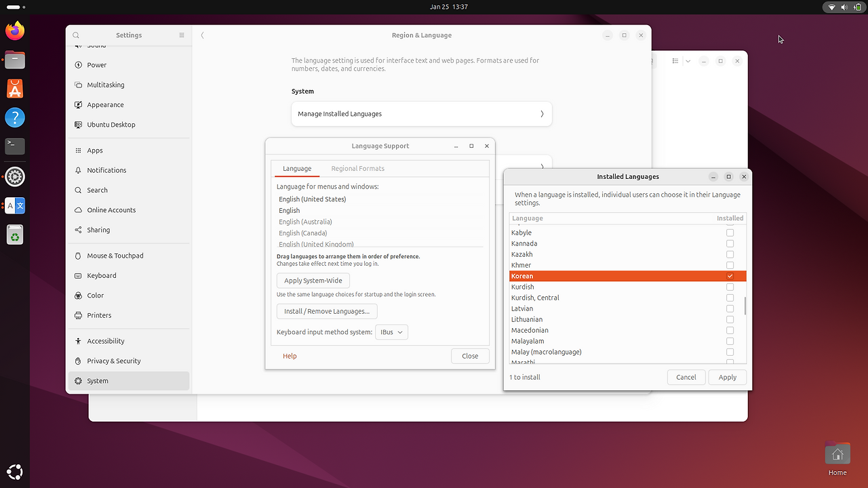Select System in Settings sidebar
Image resolution: width=868 pixels, height=488 pixels.
point(129,381)
